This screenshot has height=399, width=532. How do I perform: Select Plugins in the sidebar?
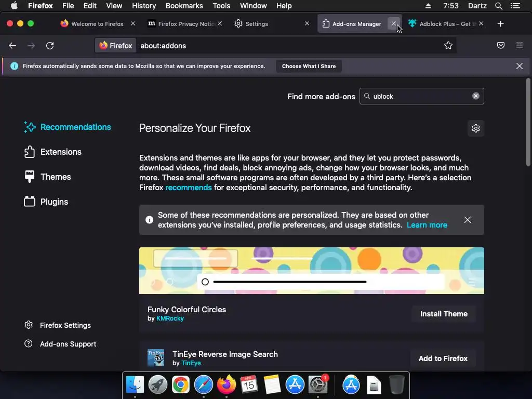[x=46, y=202]
